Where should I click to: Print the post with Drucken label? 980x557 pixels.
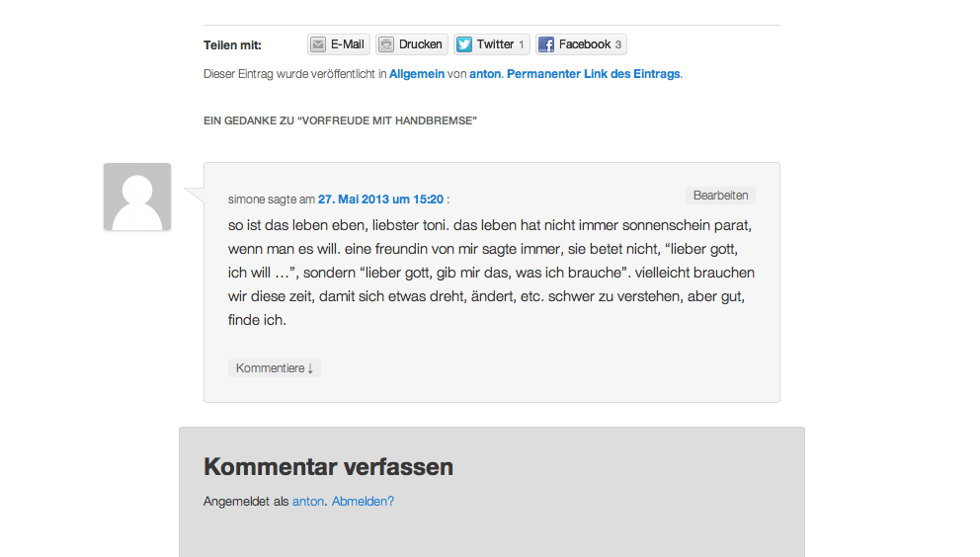tap(421, 44)
